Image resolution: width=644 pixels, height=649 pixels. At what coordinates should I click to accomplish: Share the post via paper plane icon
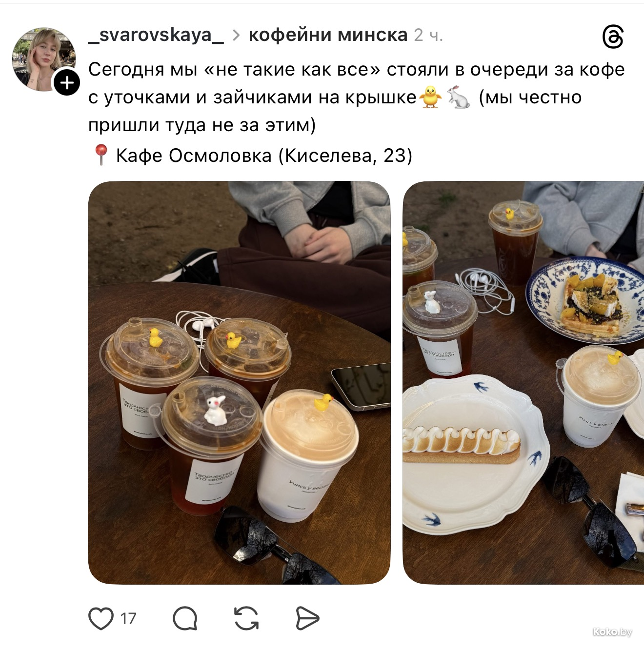pos(307,618)
